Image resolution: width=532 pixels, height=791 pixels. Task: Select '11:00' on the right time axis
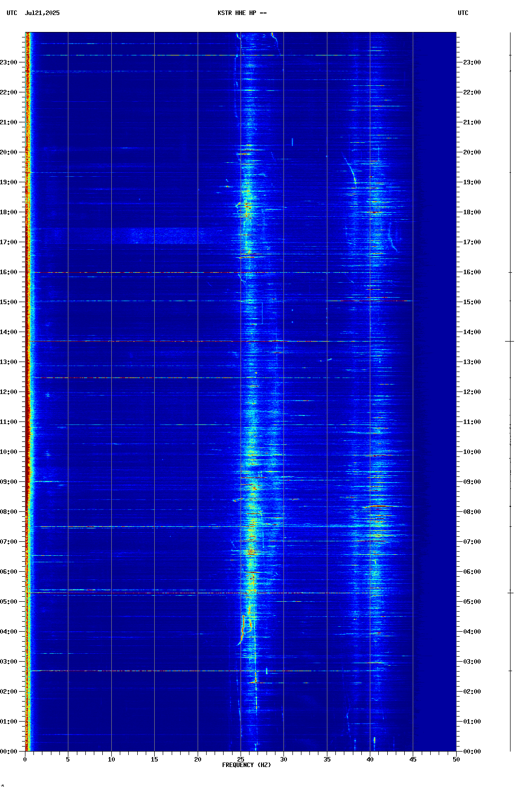pos(472,422)
